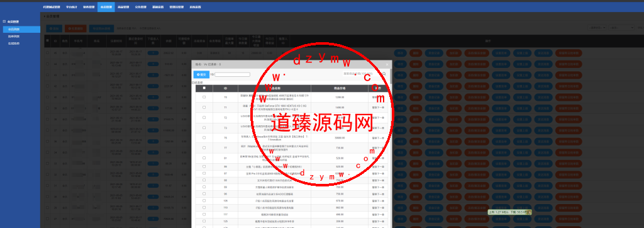Check the box for product ID 110

pyautogui.click(x=204, y=207)
